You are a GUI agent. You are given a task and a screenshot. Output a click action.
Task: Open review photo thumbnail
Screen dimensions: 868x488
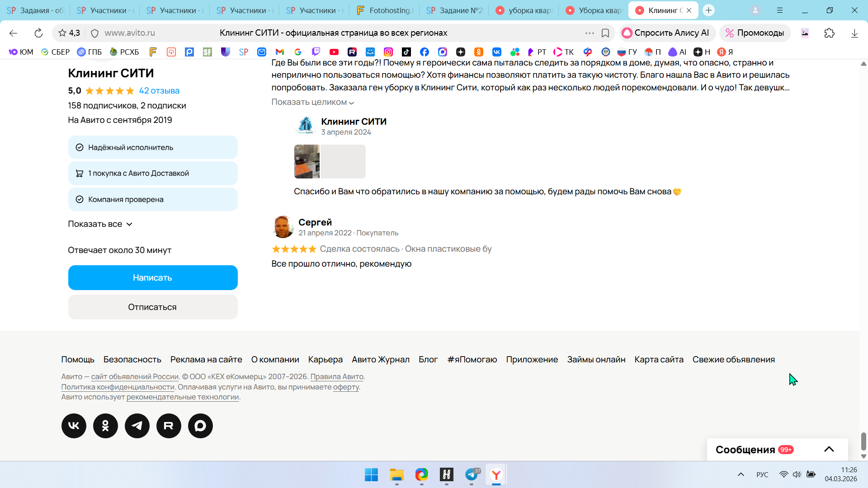coord(307,161)
